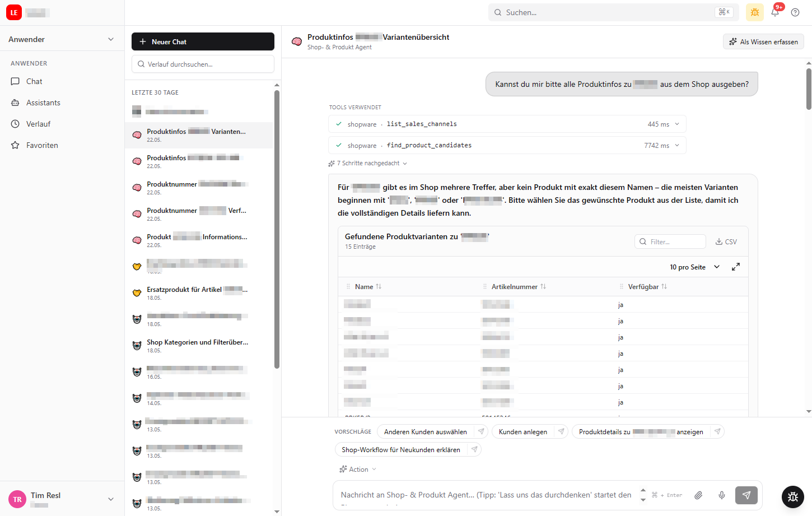Click the chat list scrollbar
The image size is (812, 516).
(x=277, y=230)
